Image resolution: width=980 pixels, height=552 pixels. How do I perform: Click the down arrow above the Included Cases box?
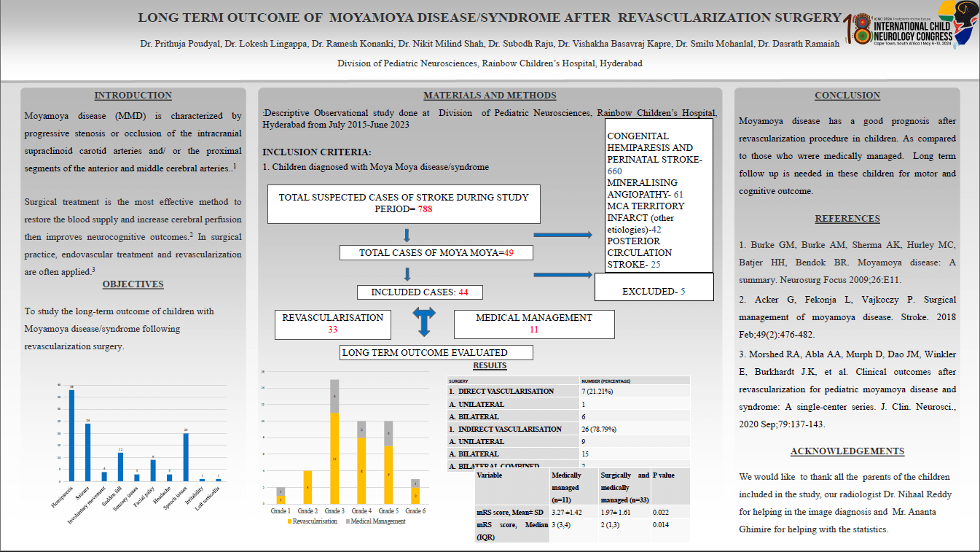point(407,274)
